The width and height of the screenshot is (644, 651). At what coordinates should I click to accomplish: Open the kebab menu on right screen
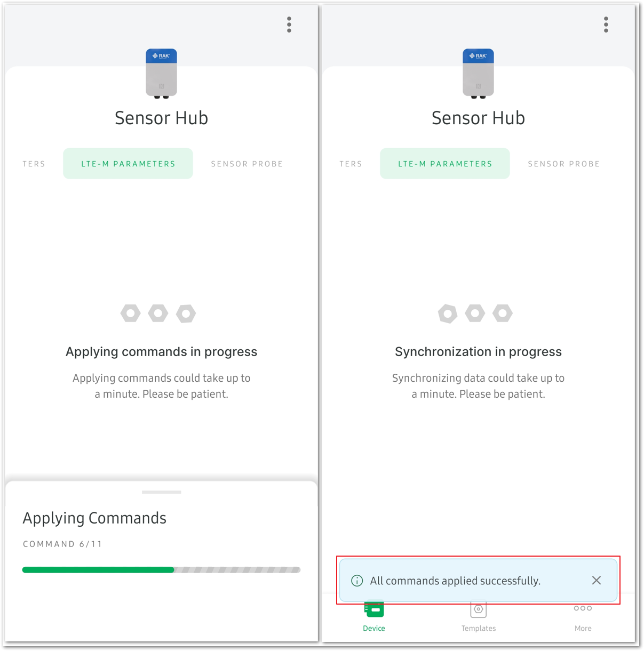point(606,25)
